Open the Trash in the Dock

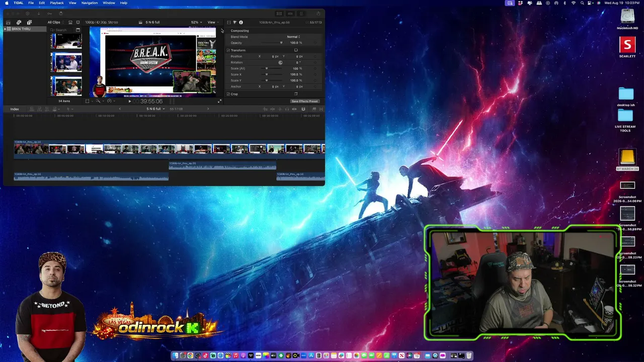pos(469,356)
